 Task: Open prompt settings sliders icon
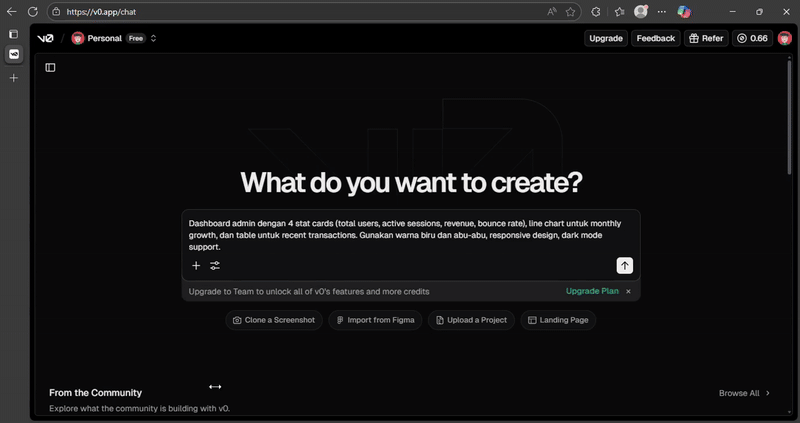(215, 266)
